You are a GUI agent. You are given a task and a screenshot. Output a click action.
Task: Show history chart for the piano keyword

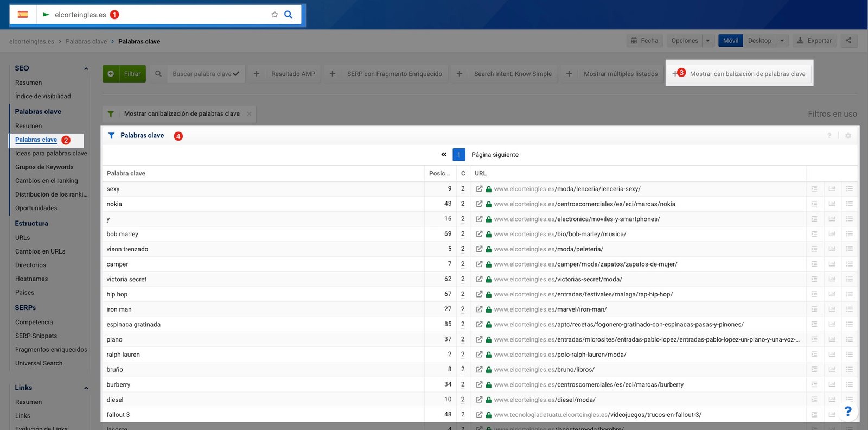click(832, 339)
